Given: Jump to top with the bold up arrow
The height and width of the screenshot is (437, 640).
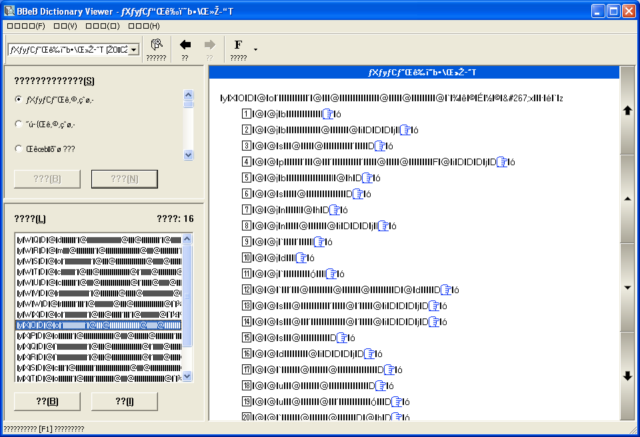Looking at the screenshot, I should pyautogui.click(x=627, y=110).
